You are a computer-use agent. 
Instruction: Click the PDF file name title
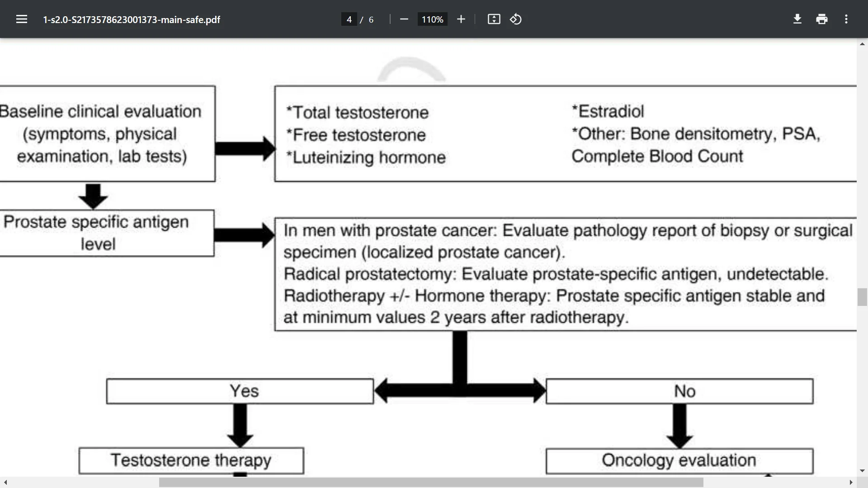pos(132,19)
